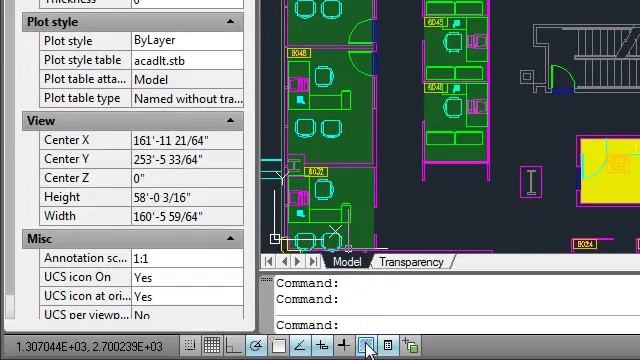Open the Annotation scale 1:1 value
The height and width of the screenshot is (360, 640).
(187, 258)
